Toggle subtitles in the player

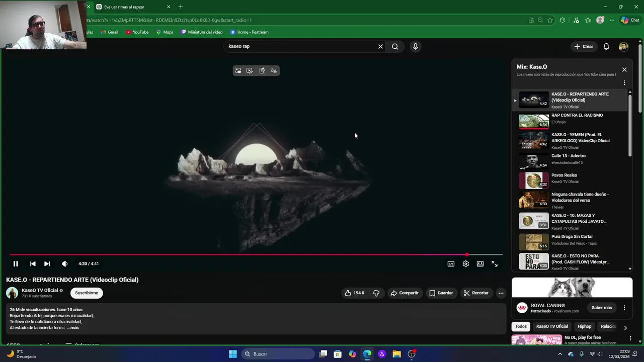(x=451, y=263)
